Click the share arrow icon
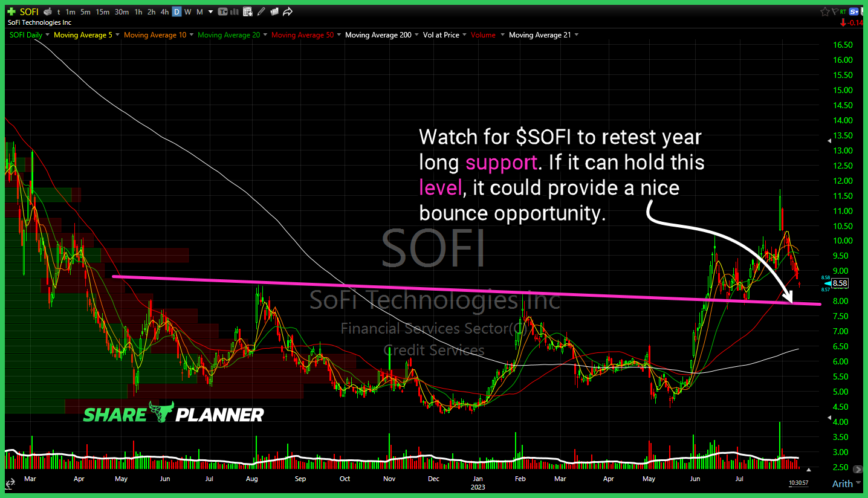This screenshot has width=868, height=498. point(288,11)
